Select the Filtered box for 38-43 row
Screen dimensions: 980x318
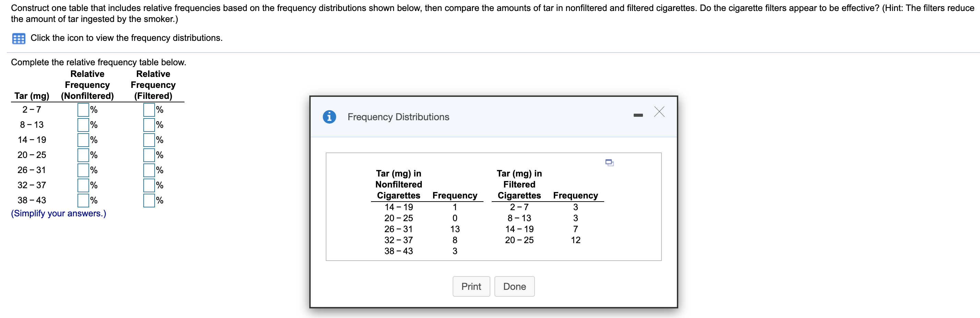(x=148, y=200)
